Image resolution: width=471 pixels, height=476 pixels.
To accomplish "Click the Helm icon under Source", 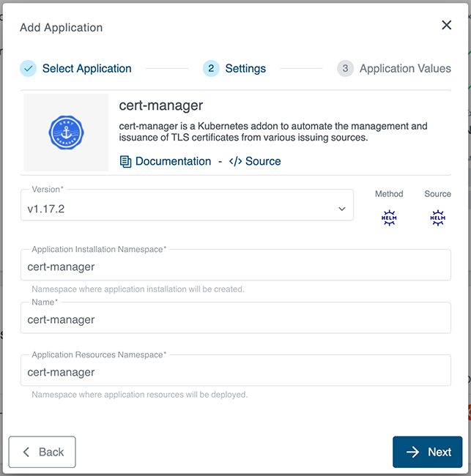I will click(437, 217).
